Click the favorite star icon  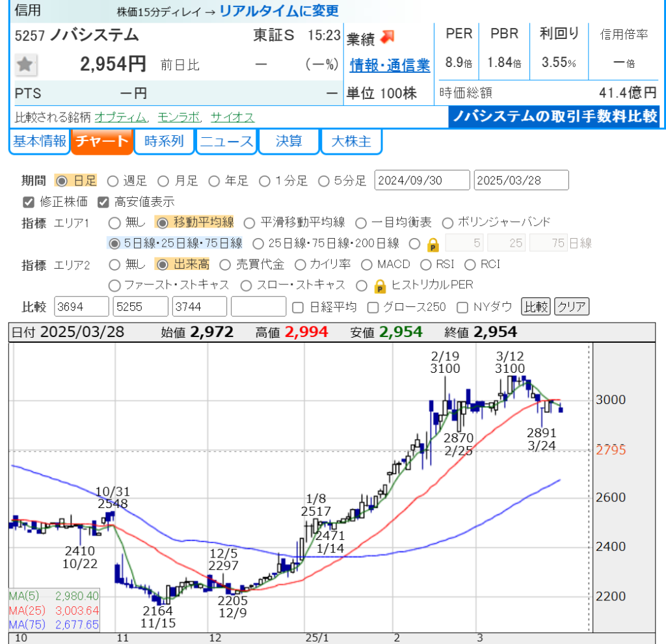(26, 64)
